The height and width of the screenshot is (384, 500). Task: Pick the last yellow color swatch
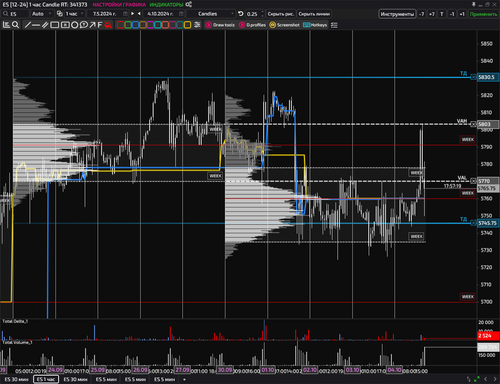pyautogui.click(x=187, y=25)
